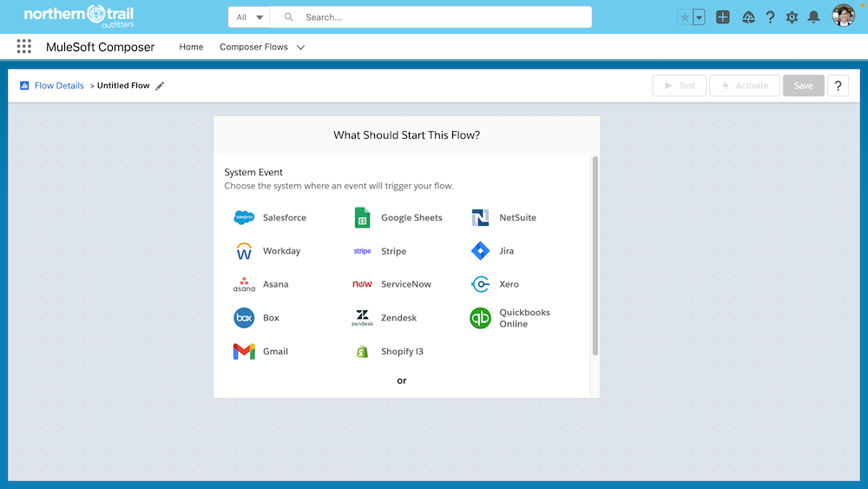Select the Workday W icon

click(x=244, y=251)
